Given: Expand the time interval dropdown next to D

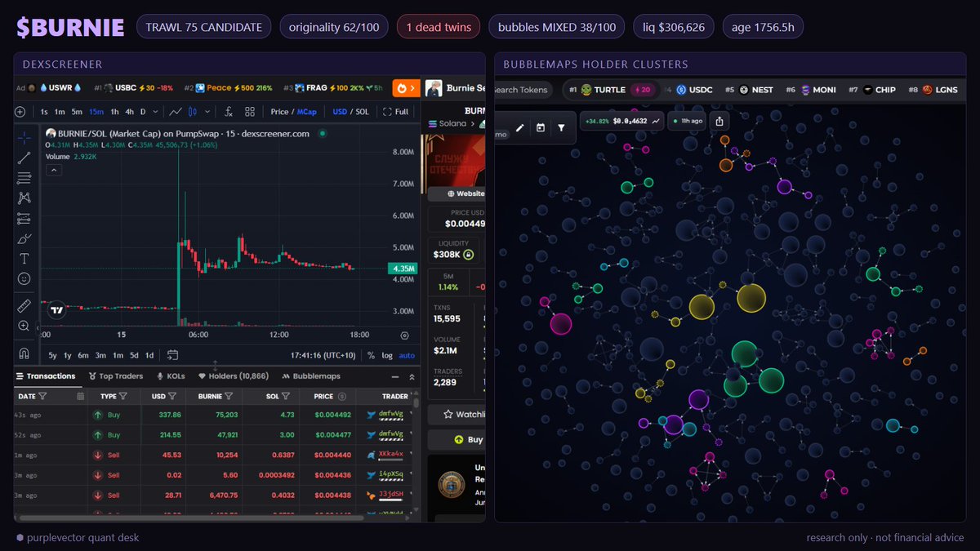Looking at the screenshot, I should [155, 112].
